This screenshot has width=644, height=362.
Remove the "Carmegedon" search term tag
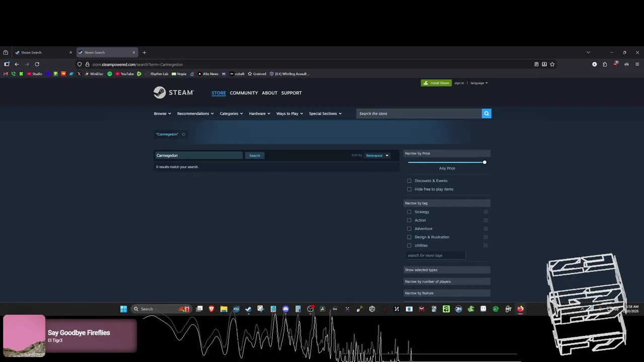point(184,134)
